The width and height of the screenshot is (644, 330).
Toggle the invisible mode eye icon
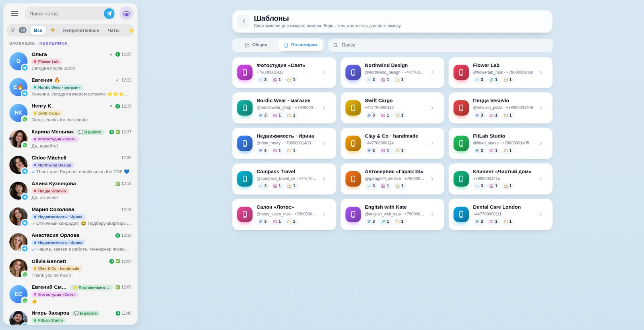click(x=126, y=14)
